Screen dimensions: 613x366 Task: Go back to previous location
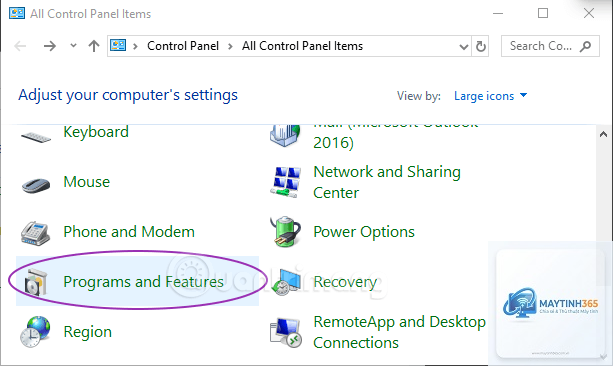pyautogui.click(x=20, y=46)
